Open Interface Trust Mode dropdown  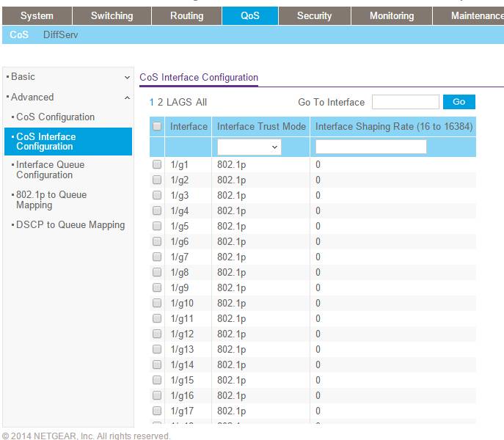point(249,147)
